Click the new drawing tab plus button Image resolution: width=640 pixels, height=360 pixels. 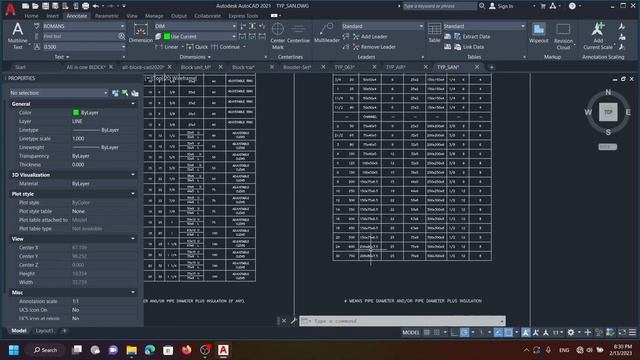(x=491, y=67)
